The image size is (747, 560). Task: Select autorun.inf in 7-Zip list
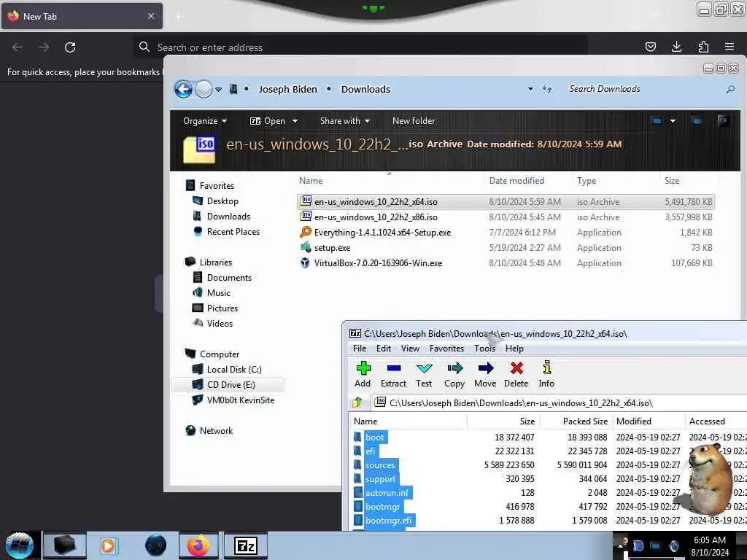point(387,493)
